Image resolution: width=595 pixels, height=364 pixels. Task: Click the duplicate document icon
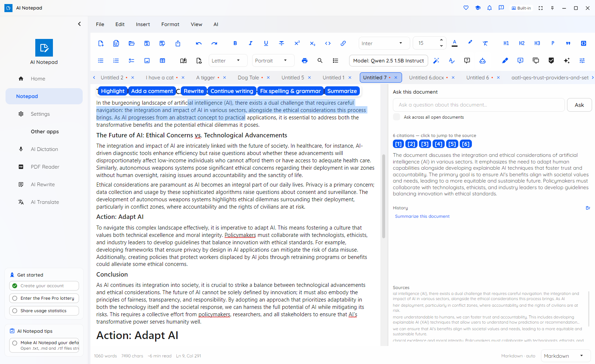[116, 43]
